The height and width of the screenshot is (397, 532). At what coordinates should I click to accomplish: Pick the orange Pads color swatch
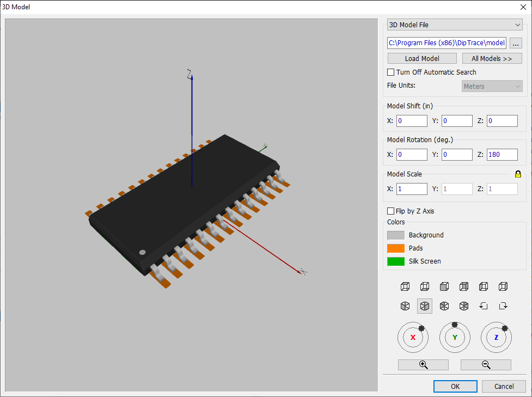click(396, 248)
